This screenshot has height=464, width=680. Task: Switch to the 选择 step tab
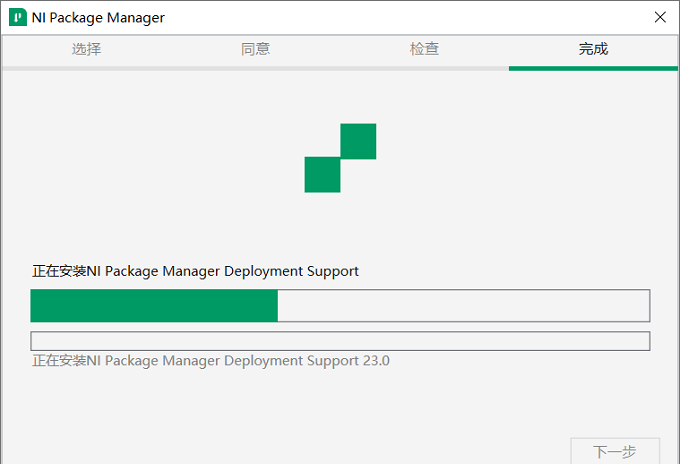coord(86,49)
